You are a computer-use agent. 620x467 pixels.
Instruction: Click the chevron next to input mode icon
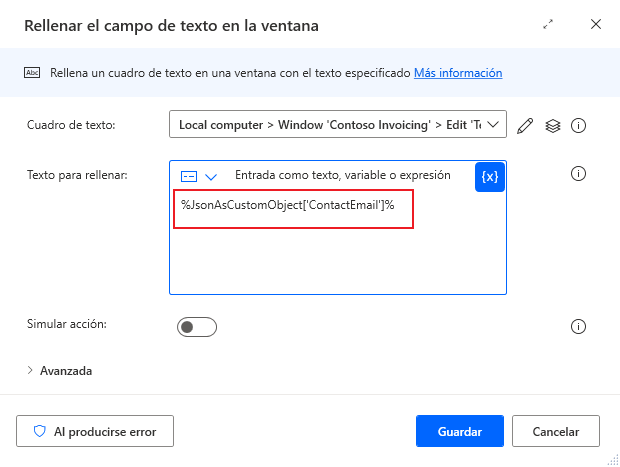click(x=211, y=177)
